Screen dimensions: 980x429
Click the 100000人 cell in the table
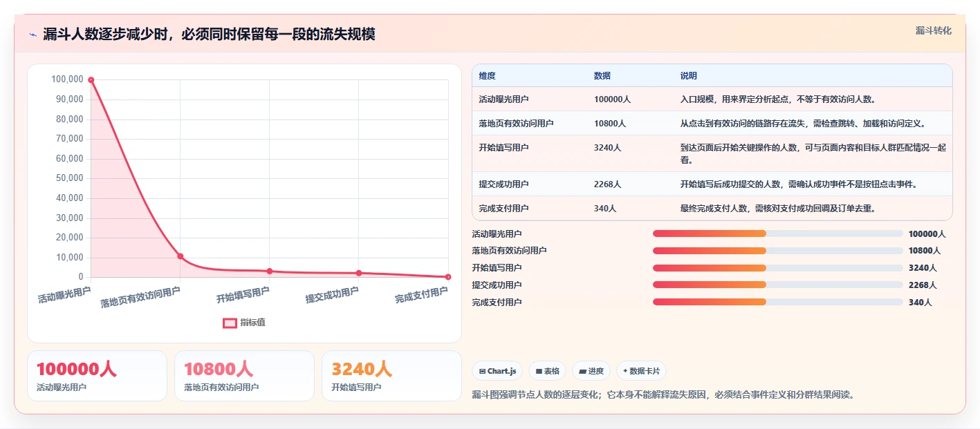[x=612, y=99]
